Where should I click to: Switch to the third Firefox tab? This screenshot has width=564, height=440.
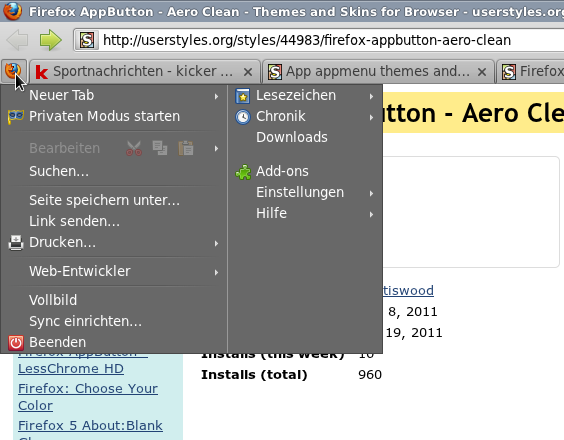pyautogui.click(x=531, y=72)
